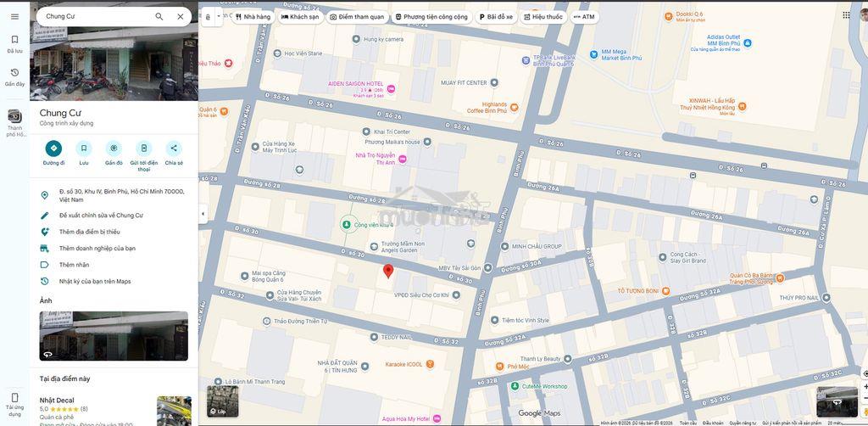Select the Bãi đỗ xe parking filter
Screen dimensions: 868x426
click(x=497, y=17)
